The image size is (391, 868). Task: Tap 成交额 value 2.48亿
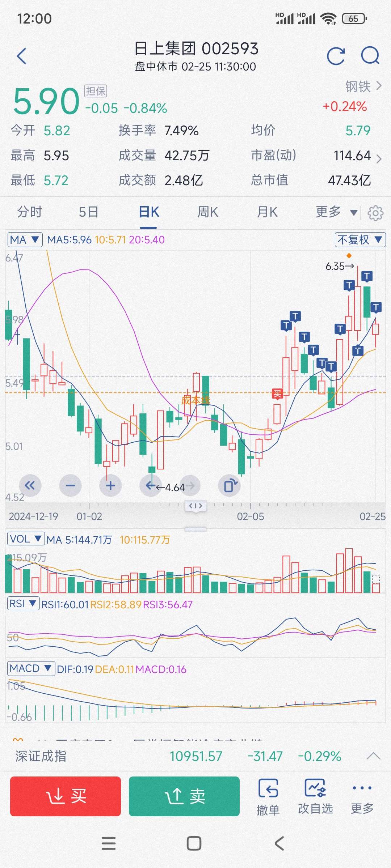pos(184,180)
